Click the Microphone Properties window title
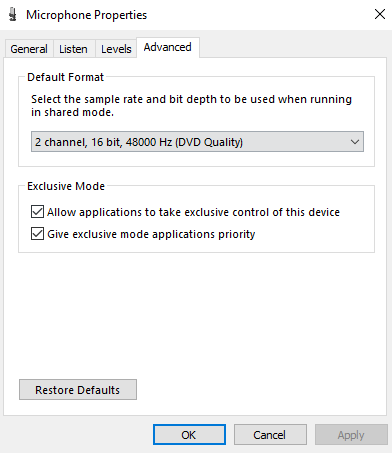This screenshot has height=453, width=392. pyautogui.click(x=87, y=15)
